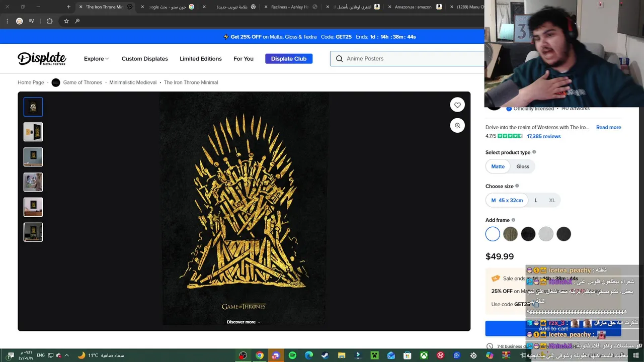Image resolution: width=644 pixels, height=362 pixels.
Task: Expand the Explore menu
Action: 96,59
